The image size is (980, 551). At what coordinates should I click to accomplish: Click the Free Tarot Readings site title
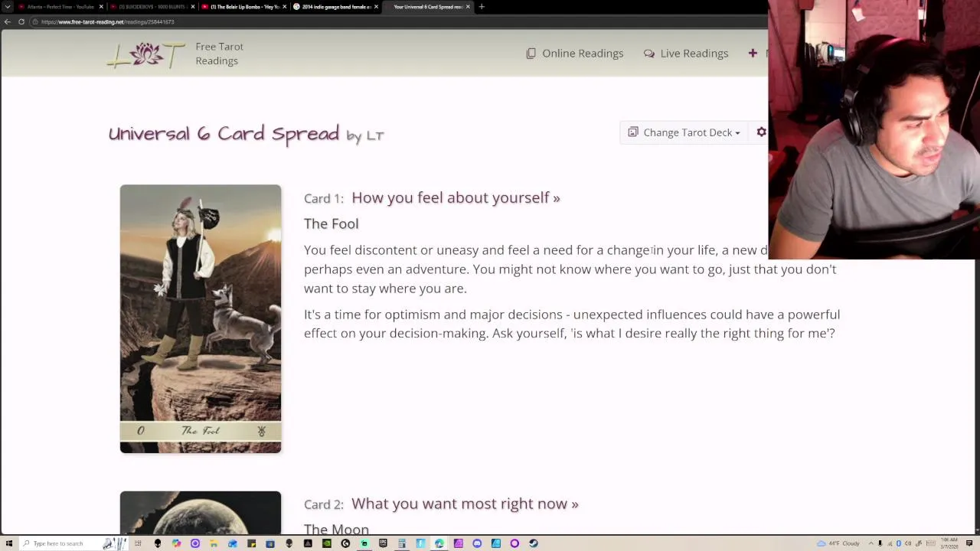tap(219, 54)
